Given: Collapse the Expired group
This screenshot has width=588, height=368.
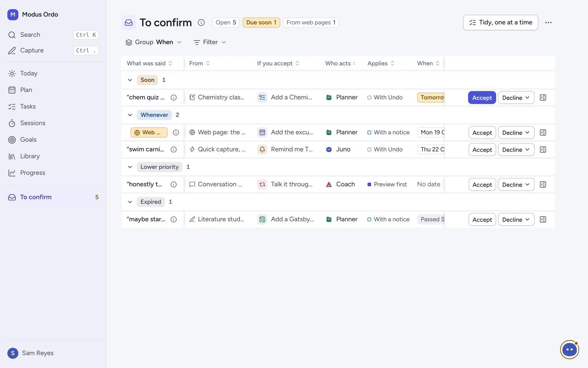Looking at the screenshot, I should click(130, 202).
